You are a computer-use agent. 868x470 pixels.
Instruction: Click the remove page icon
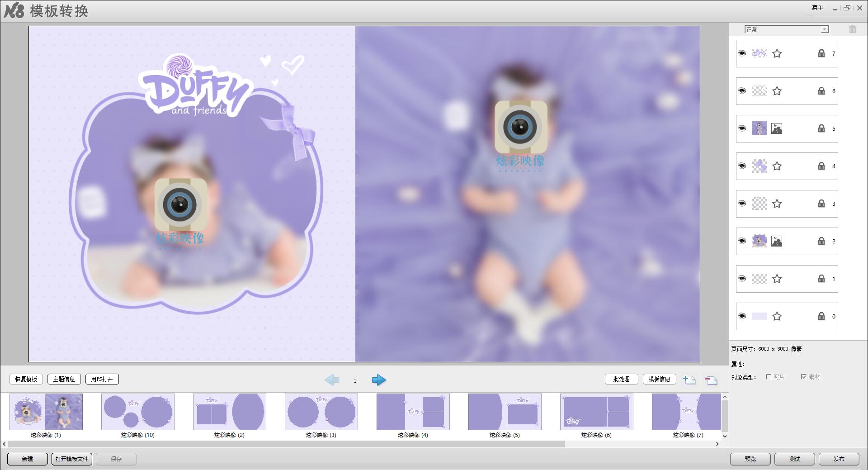point(711,380)
